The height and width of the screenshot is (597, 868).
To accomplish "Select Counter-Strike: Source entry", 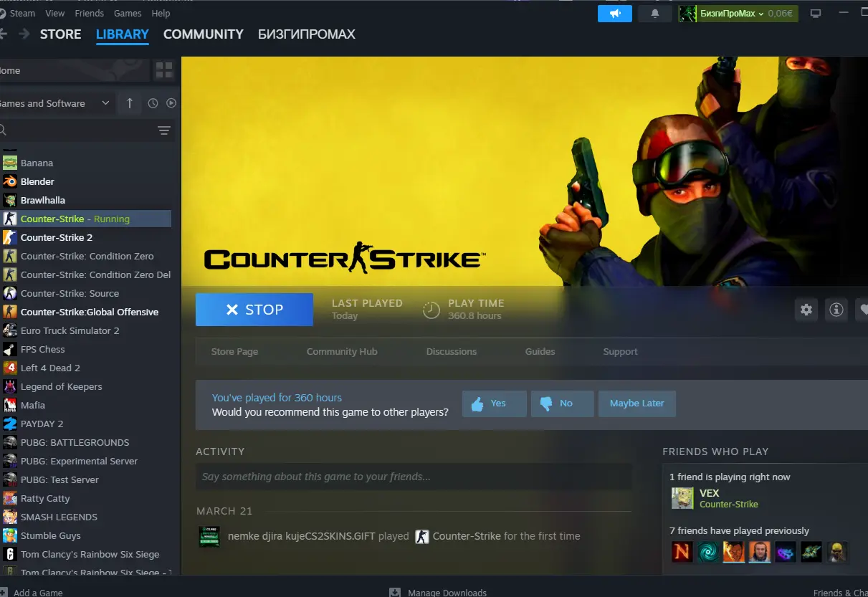I will pyautogui.click(x=86, y=293).
